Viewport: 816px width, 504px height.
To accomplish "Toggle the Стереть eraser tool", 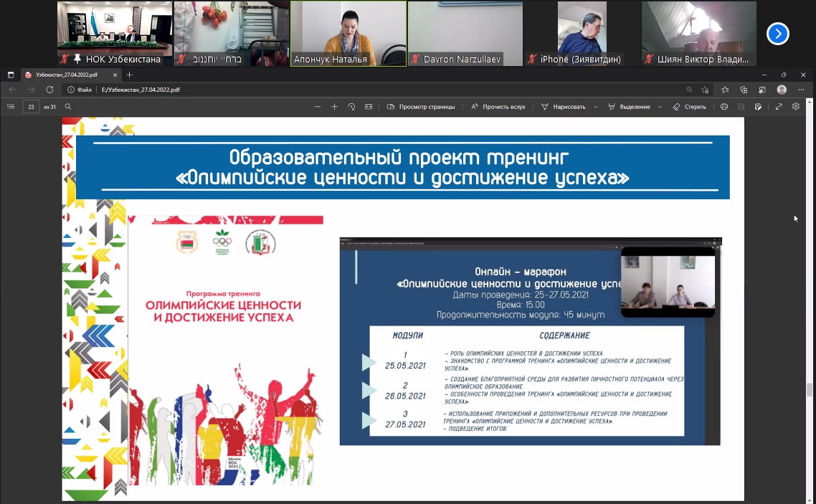I will 689,107.
